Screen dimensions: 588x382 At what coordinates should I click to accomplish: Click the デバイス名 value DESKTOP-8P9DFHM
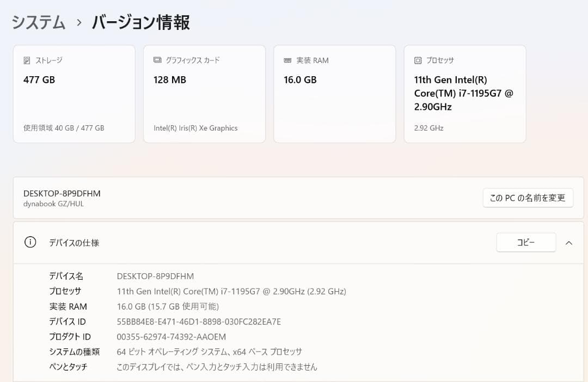click(155, 276)
